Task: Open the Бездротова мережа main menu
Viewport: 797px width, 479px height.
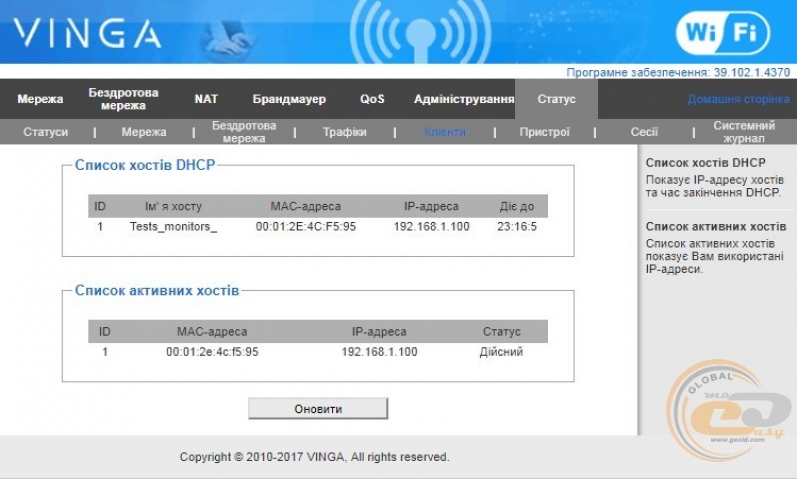Action: coord(124,99)
